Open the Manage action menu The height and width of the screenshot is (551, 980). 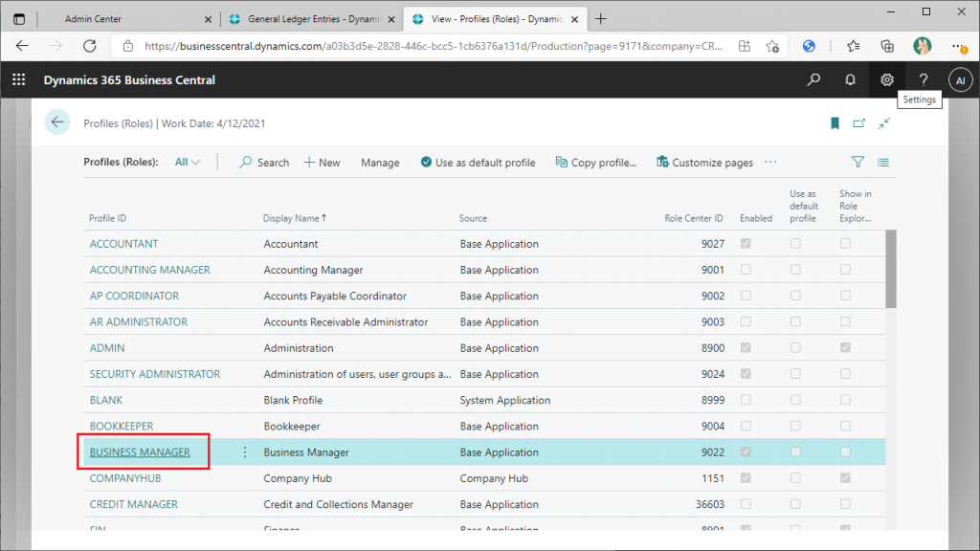[380, 163]
